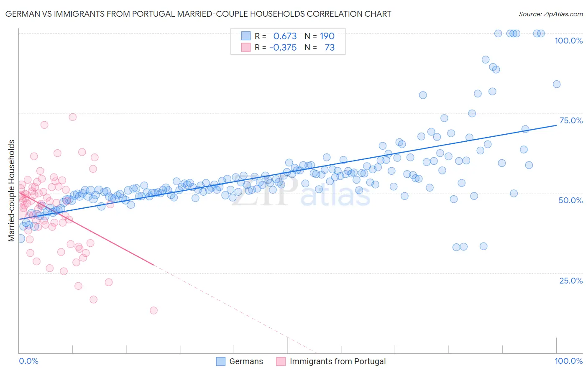Screen dimensions: 588x373
Task: Click the R value 0.673 in stats box
Action: 285,36
